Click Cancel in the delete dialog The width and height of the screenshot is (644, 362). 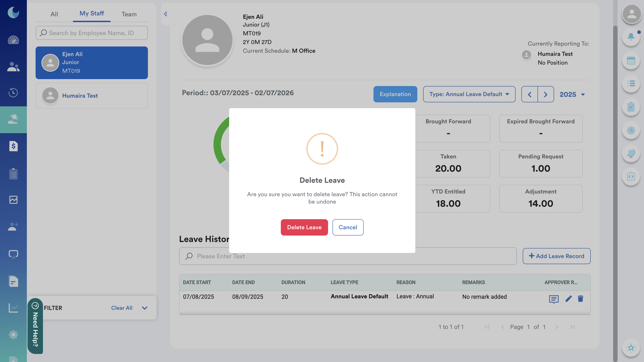(x=348, y=227)
